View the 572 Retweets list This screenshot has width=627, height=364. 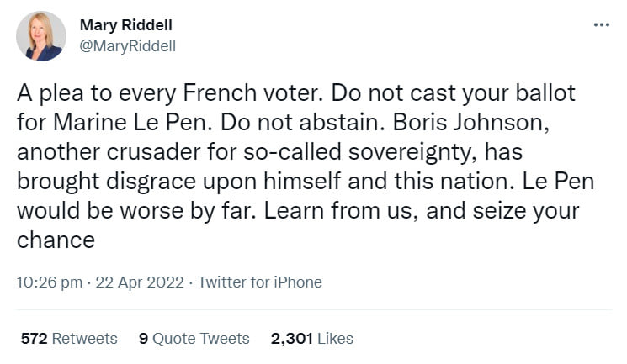pos(69,339)
